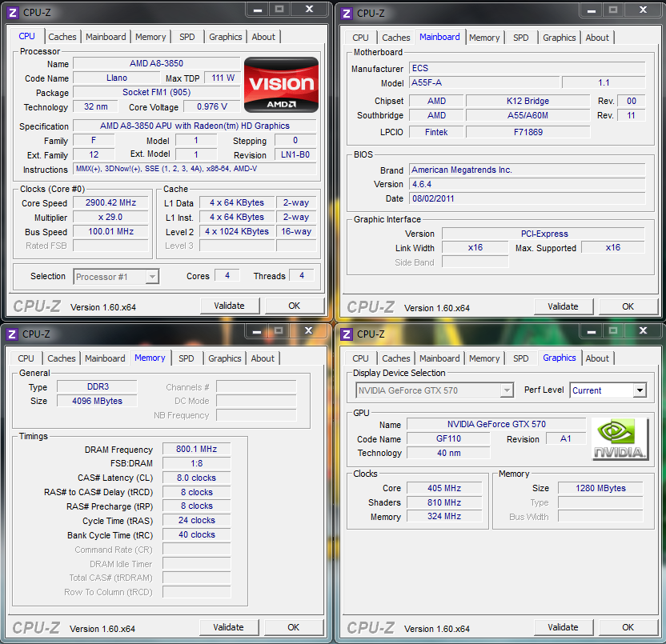Minimize the CPU tab window
666x644 pixels.
coord(255,10)
